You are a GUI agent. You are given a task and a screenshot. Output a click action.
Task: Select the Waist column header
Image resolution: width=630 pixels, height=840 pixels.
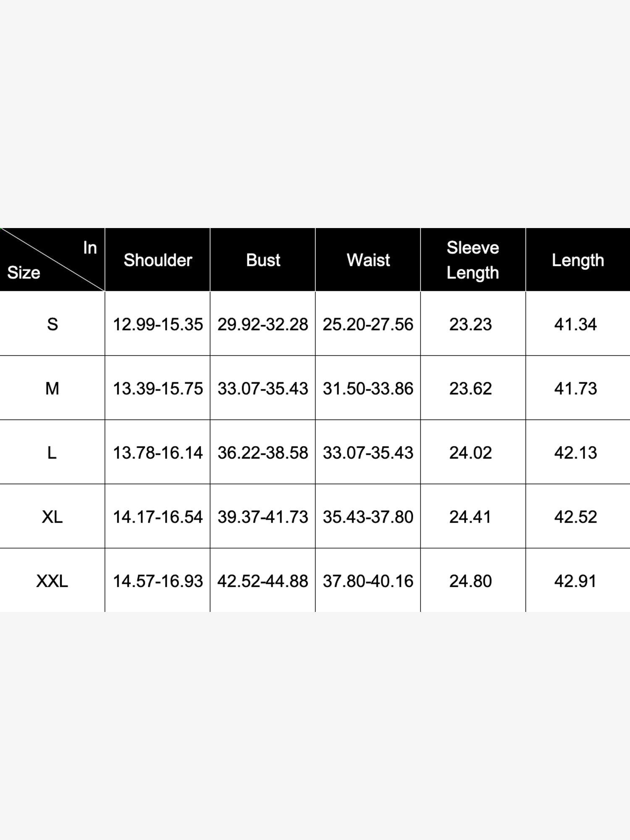(x=368, y=260)
